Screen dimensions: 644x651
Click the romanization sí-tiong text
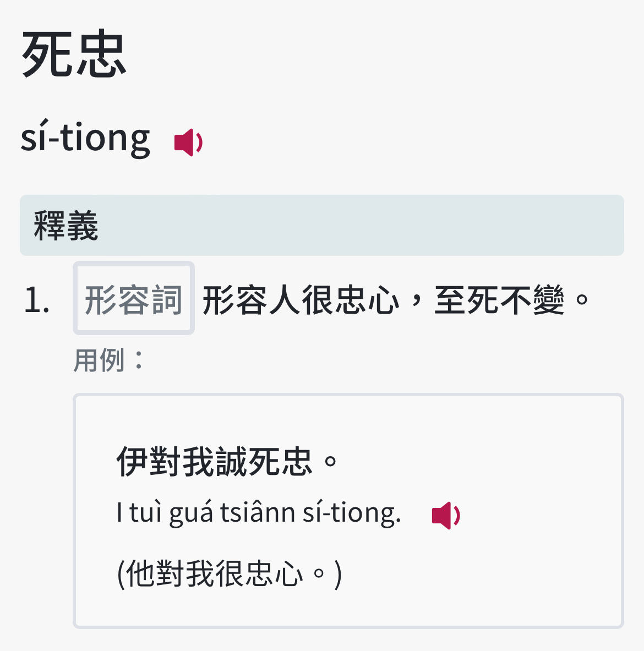[x=85, y=138]
